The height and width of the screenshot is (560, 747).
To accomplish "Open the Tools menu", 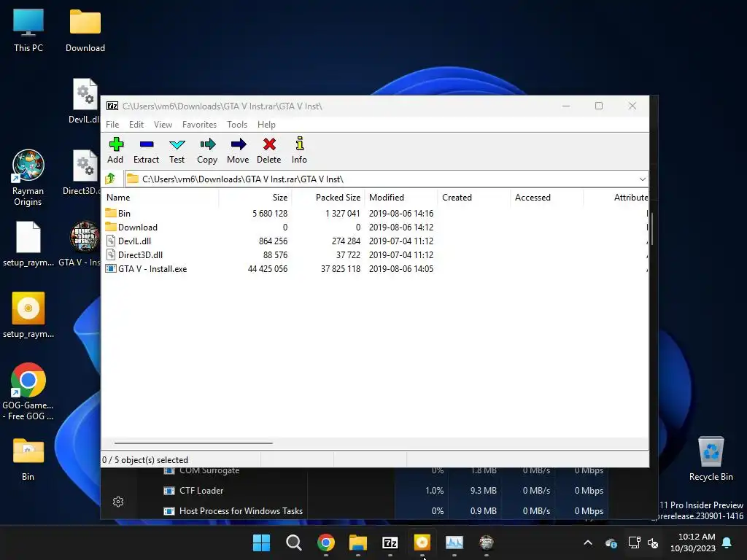I will click(237, 124).
